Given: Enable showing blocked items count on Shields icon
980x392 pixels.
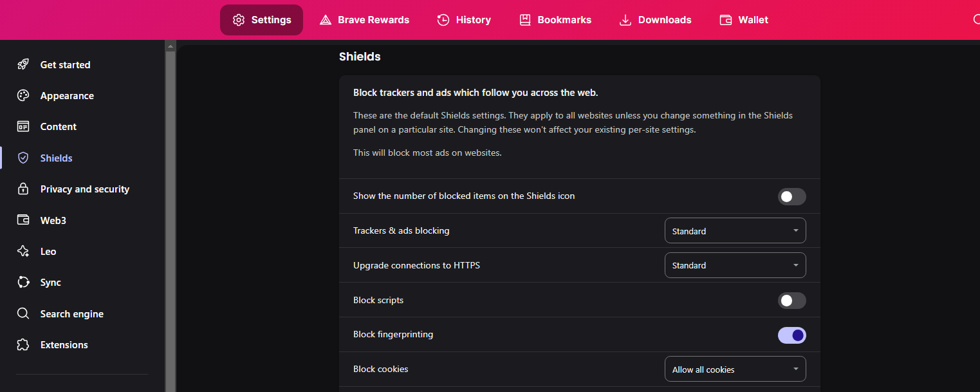Looking at the screenshot, I should pos(791,196).
